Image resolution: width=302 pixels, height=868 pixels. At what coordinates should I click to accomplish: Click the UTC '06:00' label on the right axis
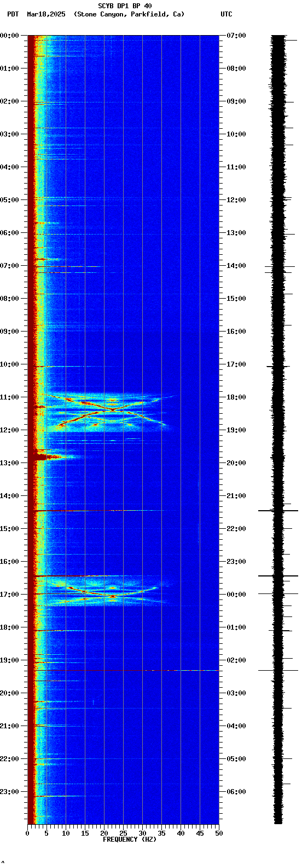pos(236,792)
